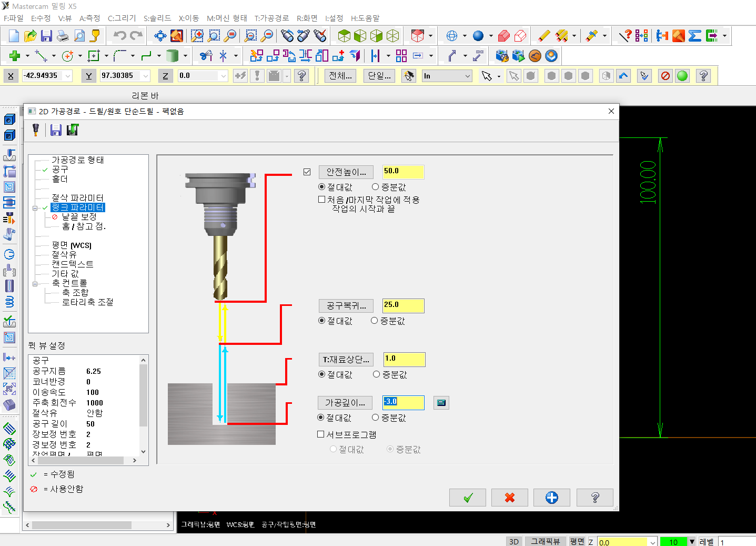Click the wireframe globe icon
This screenshot has height=546, width=756.
[x=452, y=36]
